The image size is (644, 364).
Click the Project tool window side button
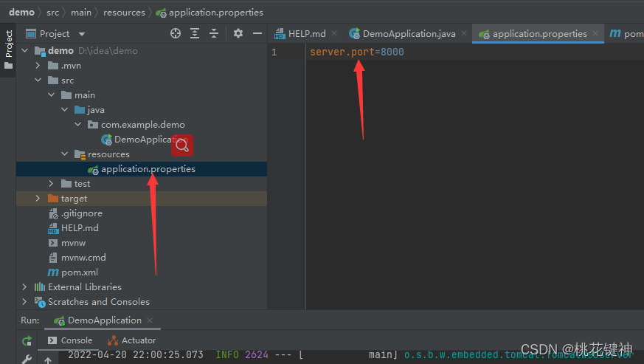click(8, 49)
